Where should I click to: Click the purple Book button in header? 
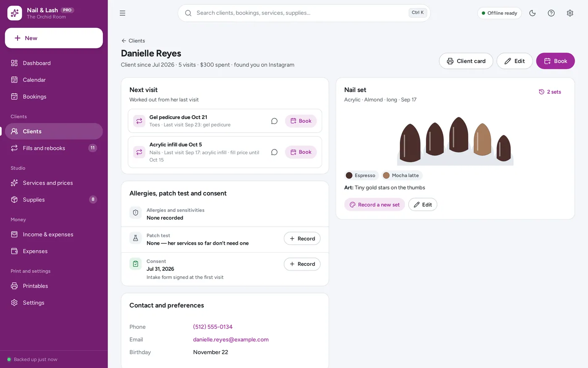(x=555, y=61)
